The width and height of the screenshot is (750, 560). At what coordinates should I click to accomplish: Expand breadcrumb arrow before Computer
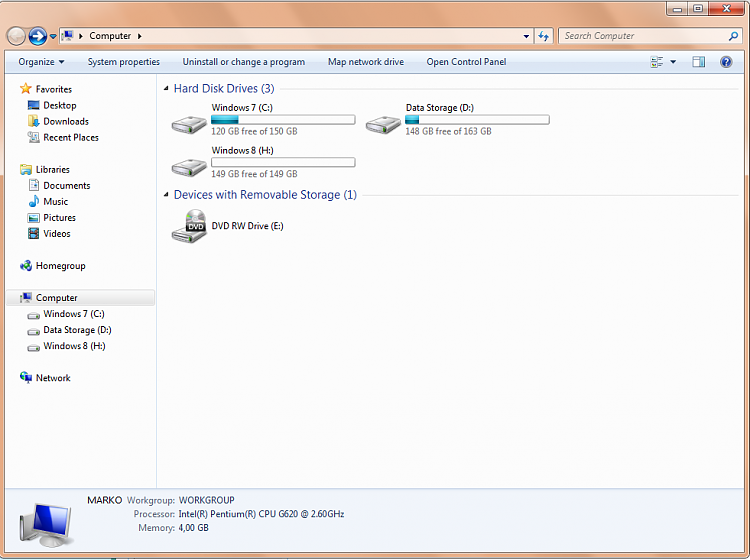tap(81, 36)
